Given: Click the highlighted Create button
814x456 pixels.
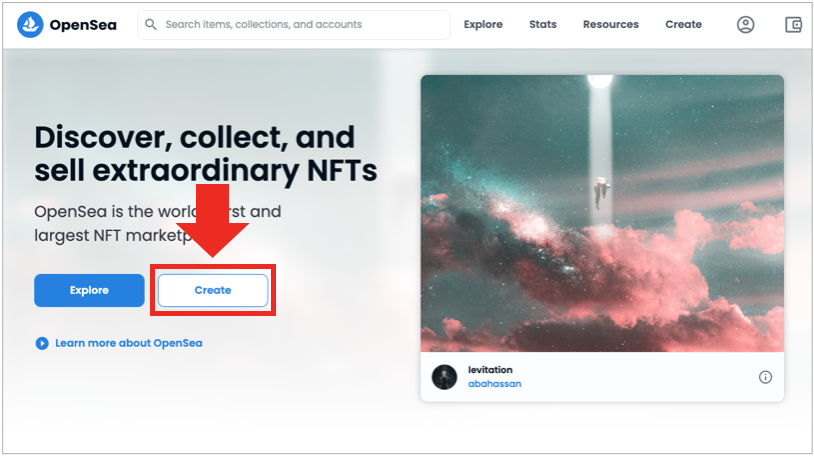Looking at the screenshot, I should [213, 290].
